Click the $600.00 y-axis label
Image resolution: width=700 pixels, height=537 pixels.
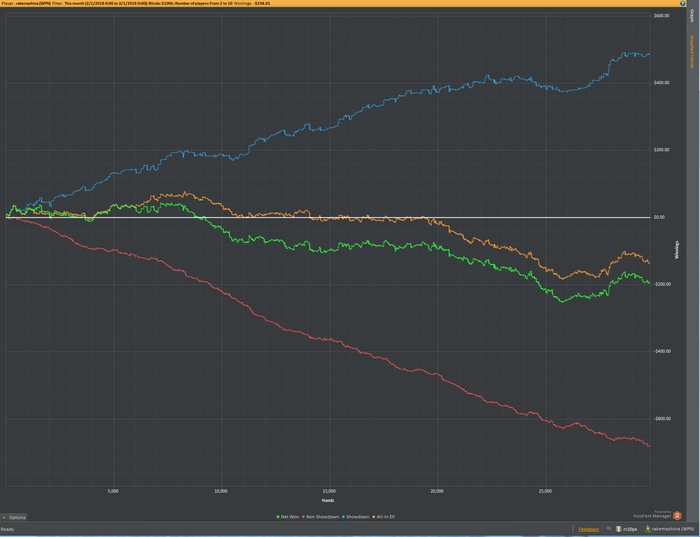(x=662, y=16)
